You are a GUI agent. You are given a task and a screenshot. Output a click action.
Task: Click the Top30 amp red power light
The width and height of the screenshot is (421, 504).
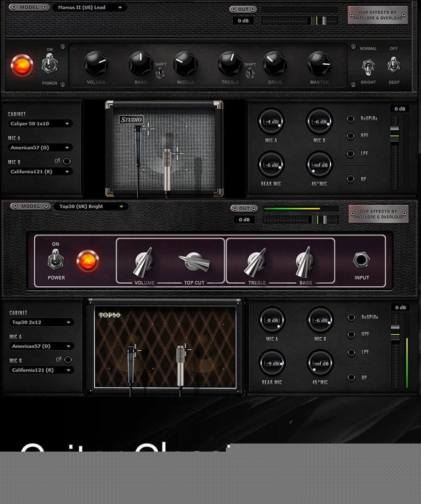tap(88, 261)
